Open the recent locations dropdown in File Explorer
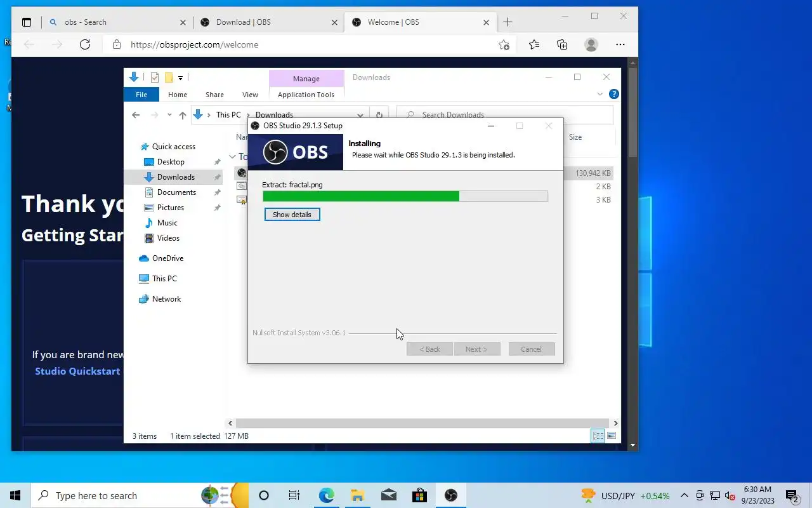Screen dimensions: 812x508 169,115
